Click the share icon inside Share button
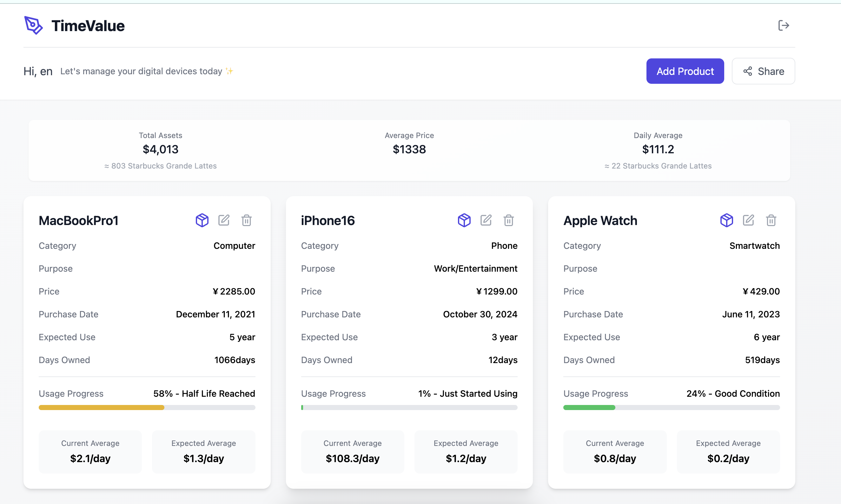 point(747,71)
